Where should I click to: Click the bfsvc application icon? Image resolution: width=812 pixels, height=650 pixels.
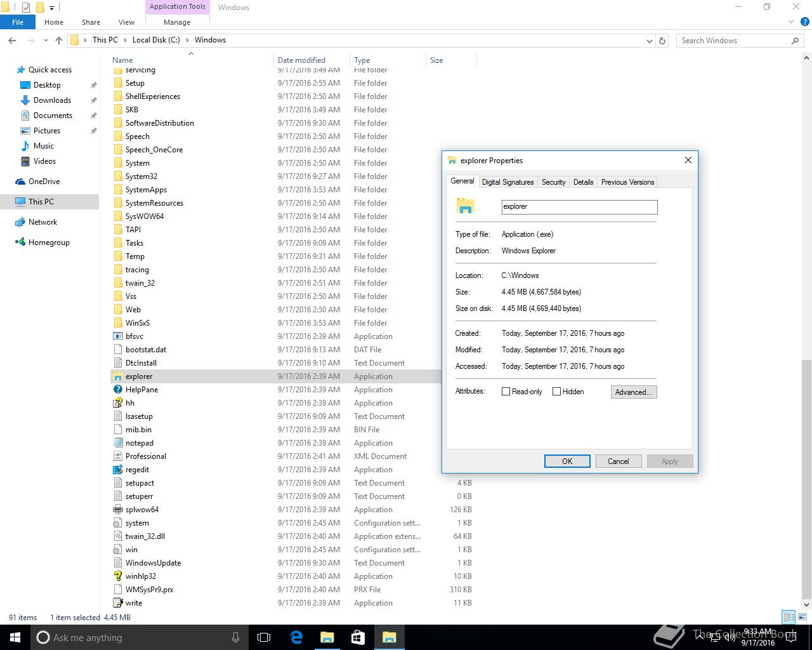117,336
